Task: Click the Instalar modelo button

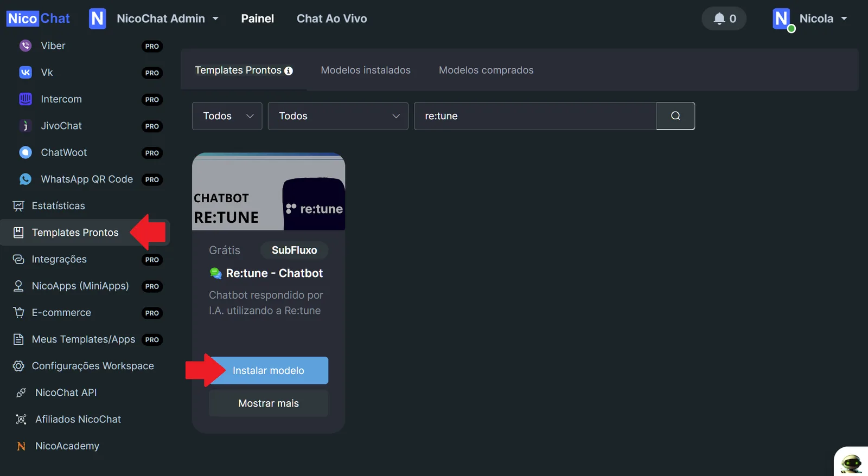Action: (x=269, y=370)
